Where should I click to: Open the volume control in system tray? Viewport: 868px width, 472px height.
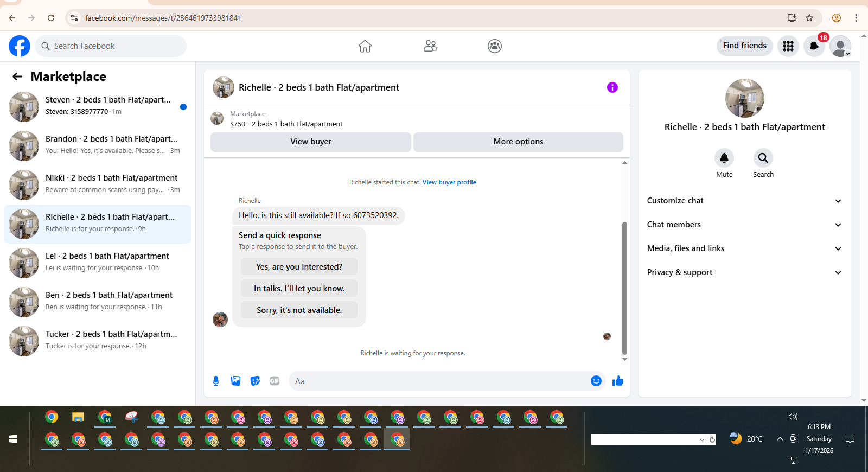tap(793, 417)
